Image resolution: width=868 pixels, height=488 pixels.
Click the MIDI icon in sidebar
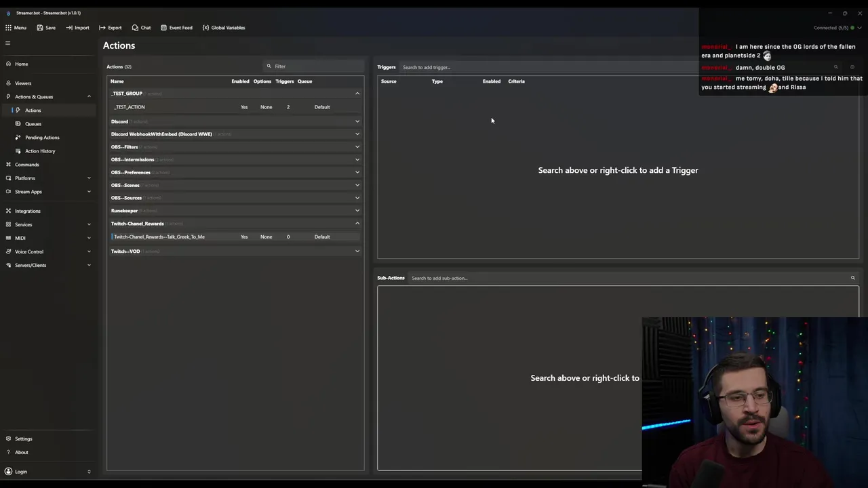point(8,238)
